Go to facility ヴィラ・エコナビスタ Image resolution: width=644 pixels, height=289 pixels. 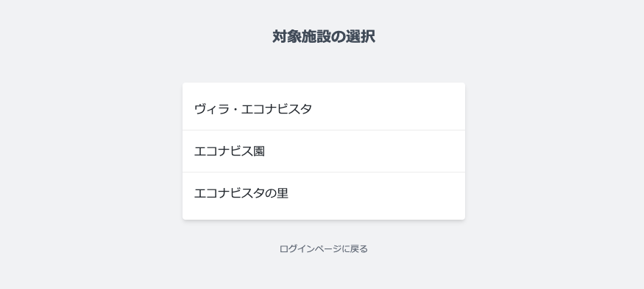[x=324, y=109]
